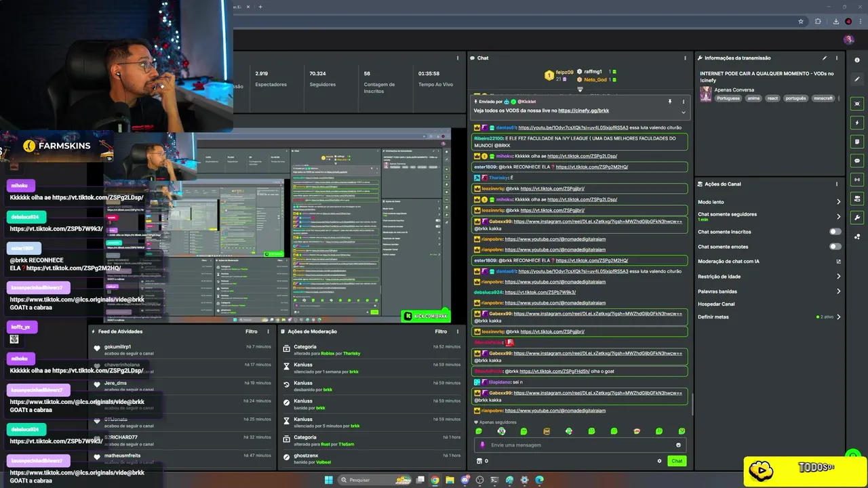Toggle Chat somente inscritos switch
Image resolution: width=868 pixels, height=488 pixels.
click(835, 232)
